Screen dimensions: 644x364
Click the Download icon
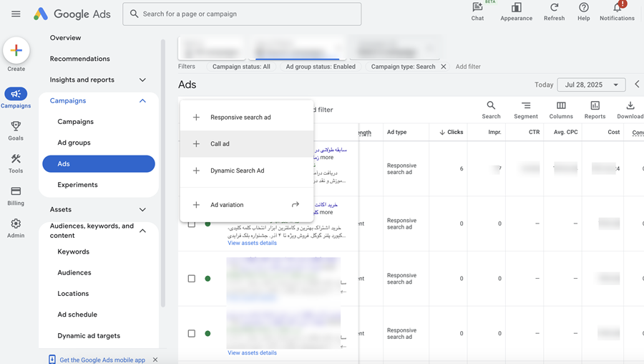point(630,105)
